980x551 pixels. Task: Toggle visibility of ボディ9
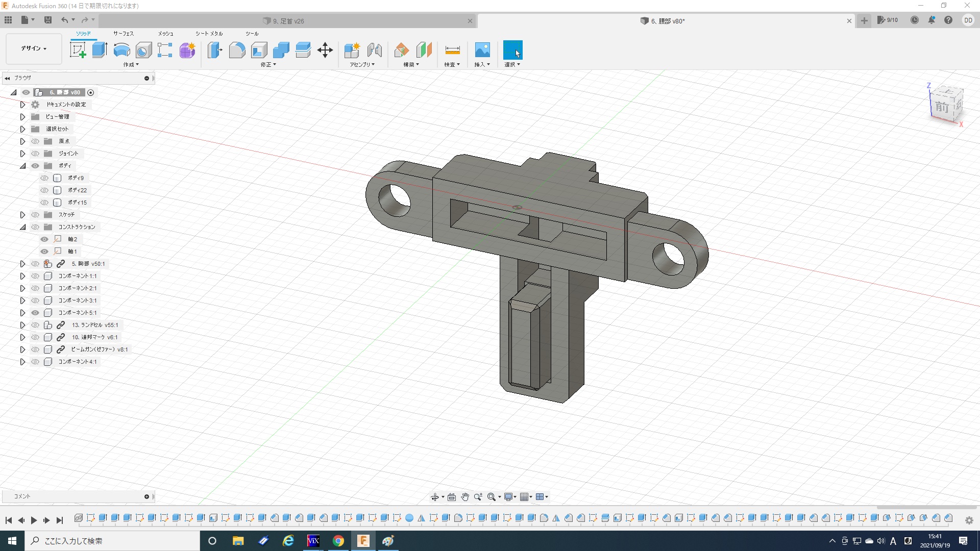[44, 178]
